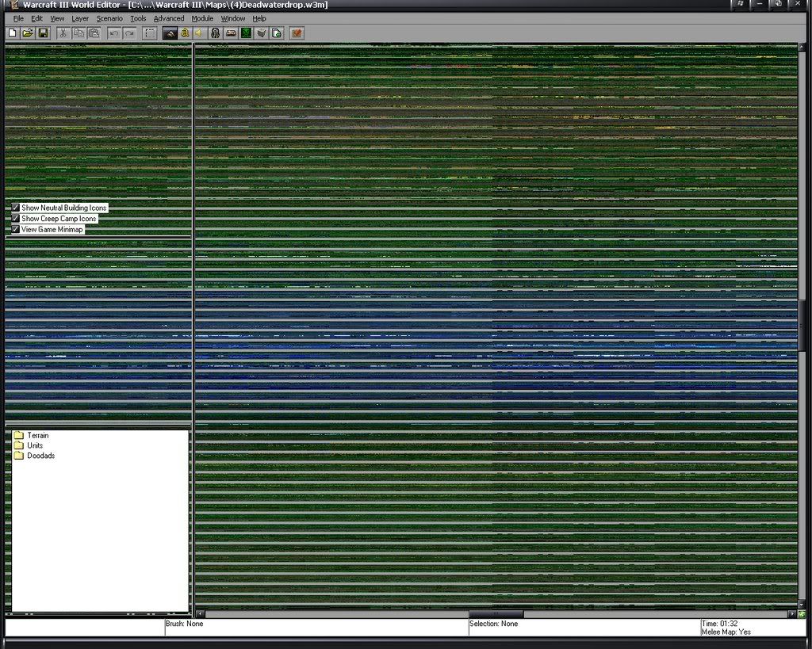The width and height of the screenshot is (812, 649).
Task: Open the Object Editor helmet icon
Action: click(x=216, y=33)
